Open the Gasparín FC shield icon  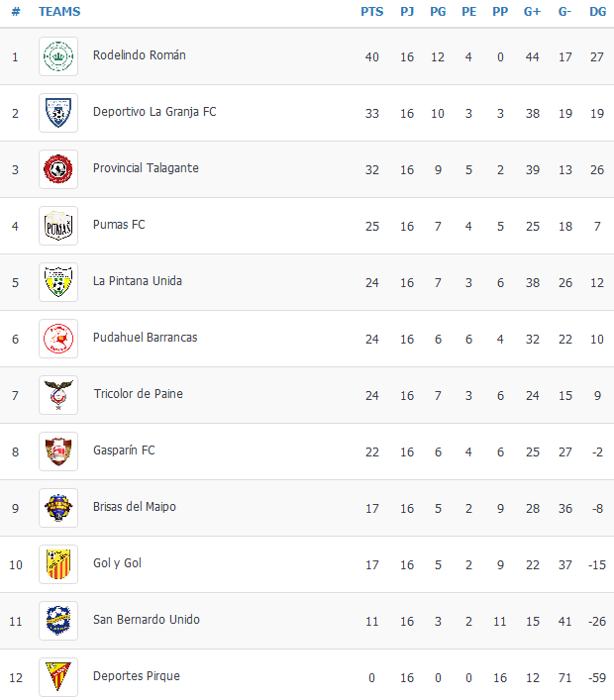coord(58,451)
